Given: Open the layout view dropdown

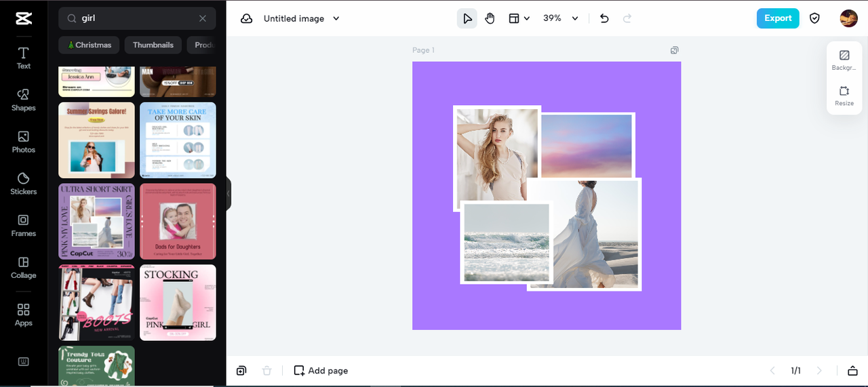Looking at the screenshot, I should pos(519,18).
